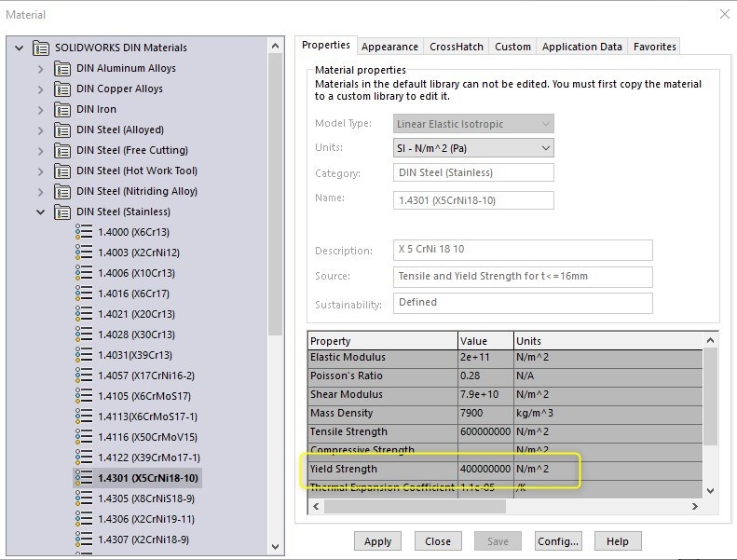
Task: Click the Sustainability field showing Defined
Action: 523,303
